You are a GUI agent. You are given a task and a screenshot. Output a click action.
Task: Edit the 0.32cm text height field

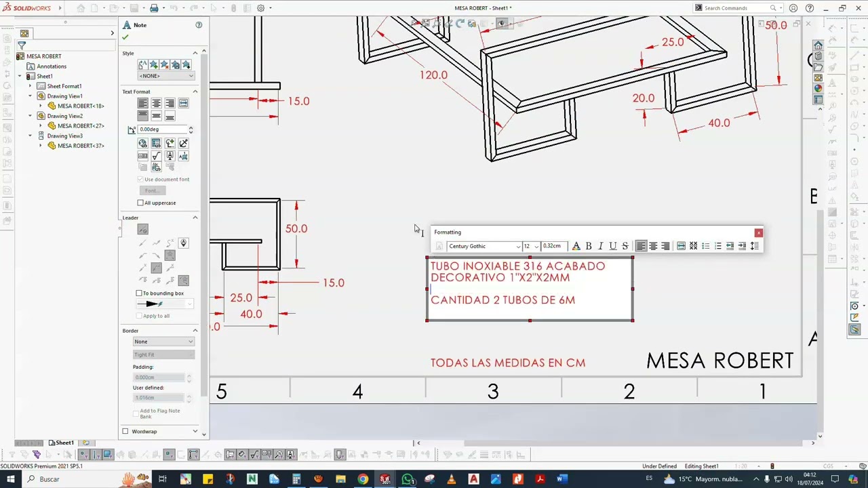pos(554,246)
